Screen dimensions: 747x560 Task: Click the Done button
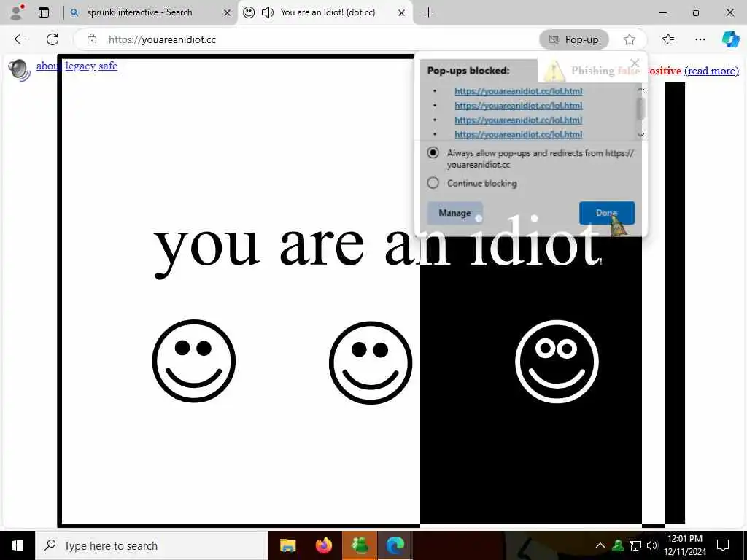(606, 213)
